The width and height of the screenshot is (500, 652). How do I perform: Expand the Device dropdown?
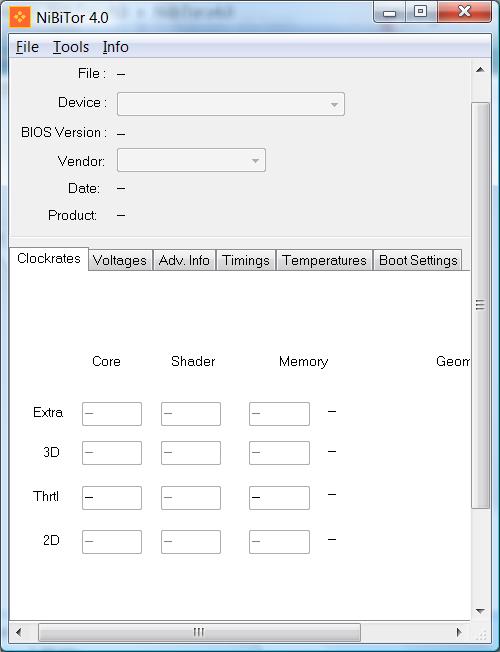(x=231, y=104)
